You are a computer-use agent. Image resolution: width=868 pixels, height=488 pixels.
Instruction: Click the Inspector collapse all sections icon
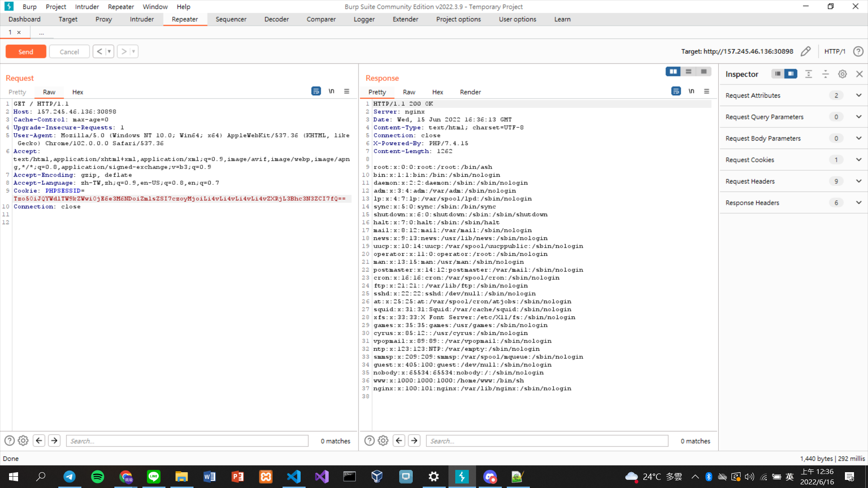click(x=826, y=74)
